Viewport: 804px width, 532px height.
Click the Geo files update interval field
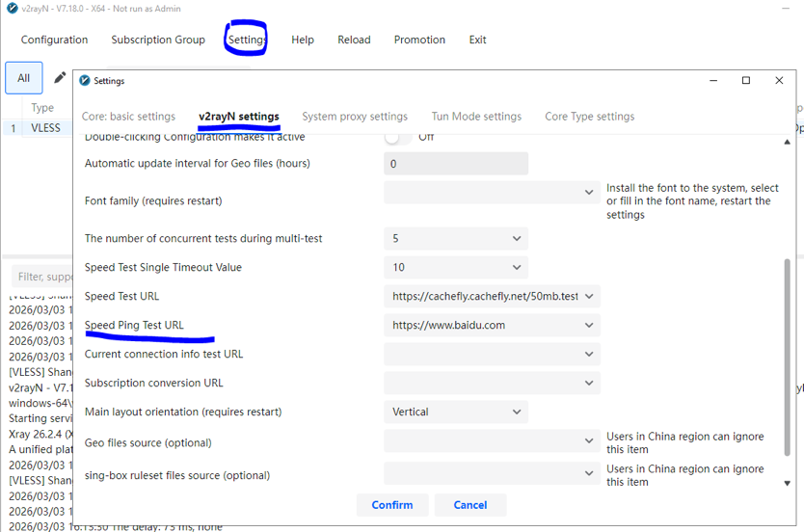tap(455, 164)
